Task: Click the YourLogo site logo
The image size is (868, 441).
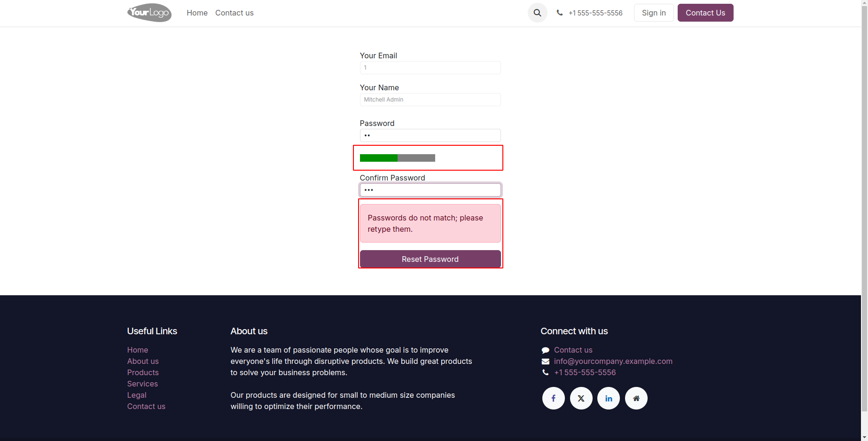Action: click(x=149, y=13)
